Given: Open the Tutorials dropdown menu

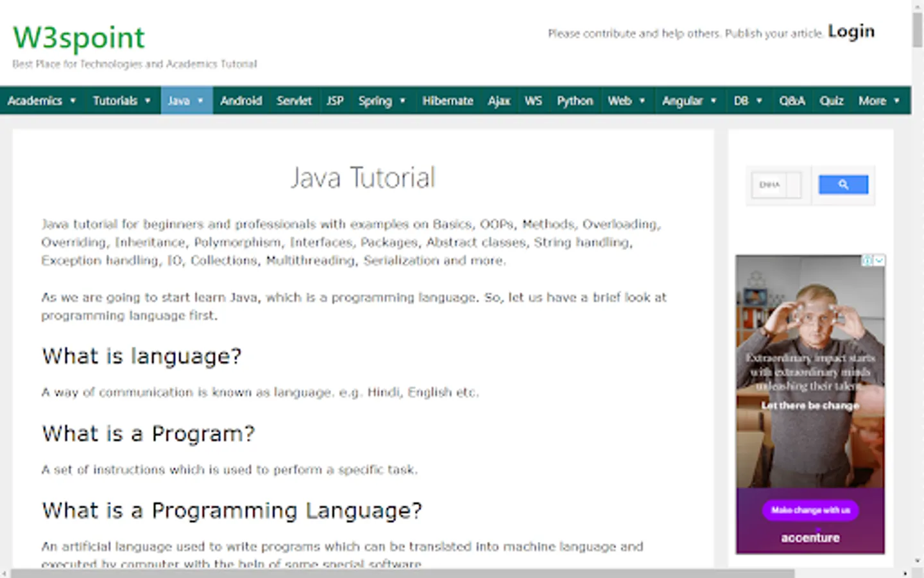Looking at the screenshot, I should (122, 101).
